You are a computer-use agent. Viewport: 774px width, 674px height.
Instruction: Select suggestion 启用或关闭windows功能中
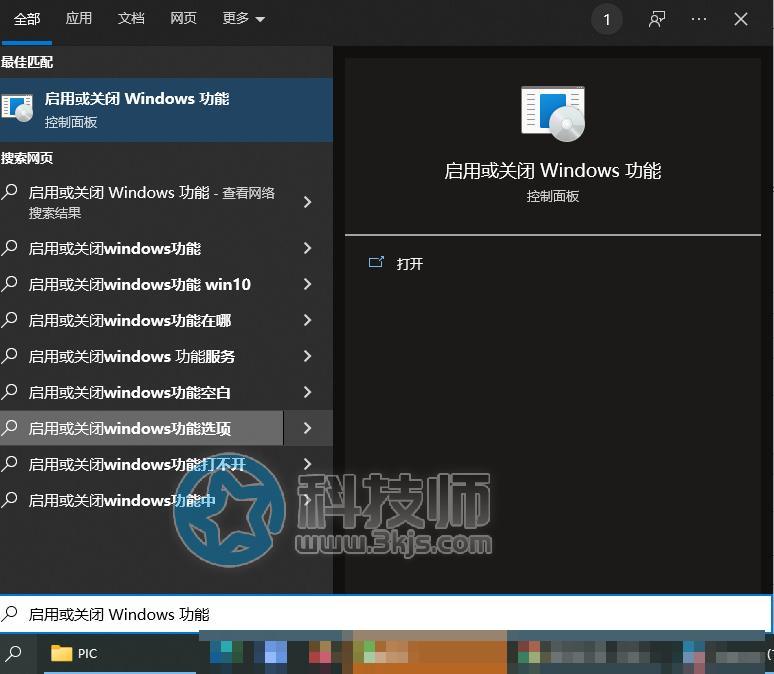click(142, 500)
